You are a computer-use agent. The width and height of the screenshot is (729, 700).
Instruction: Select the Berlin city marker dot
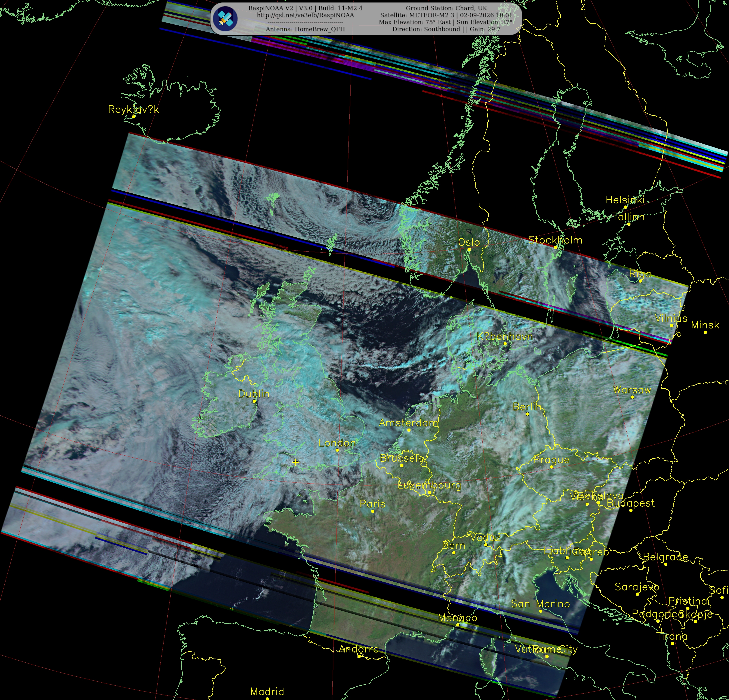tap(527, 414)
